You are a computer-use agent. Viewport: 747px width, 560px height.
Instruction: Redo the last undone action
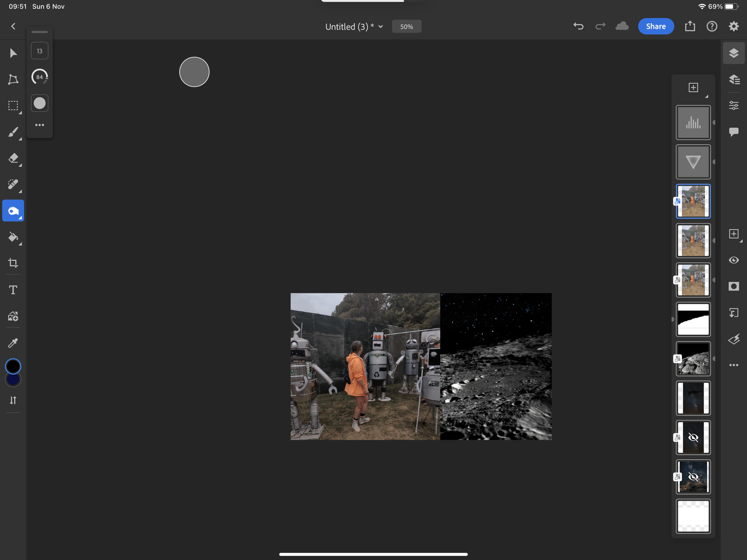pos(600,26)
